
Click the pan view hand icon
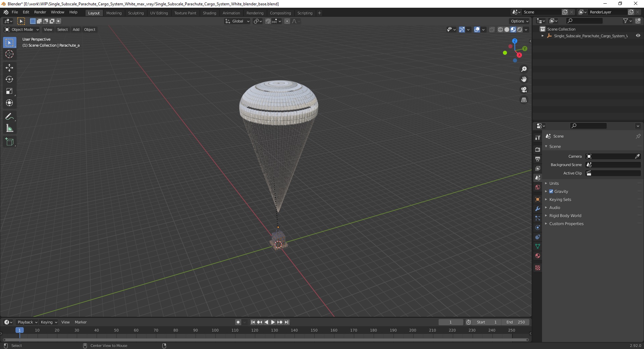tap(524, 79)
